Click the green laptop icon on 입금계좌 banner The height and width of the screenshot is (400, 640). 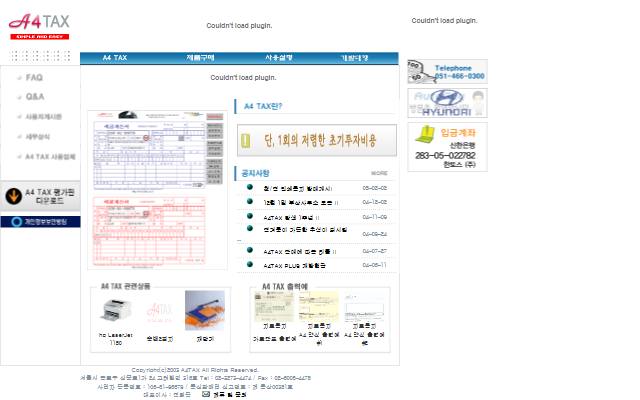pyautogui.click(x=425, y=134)
